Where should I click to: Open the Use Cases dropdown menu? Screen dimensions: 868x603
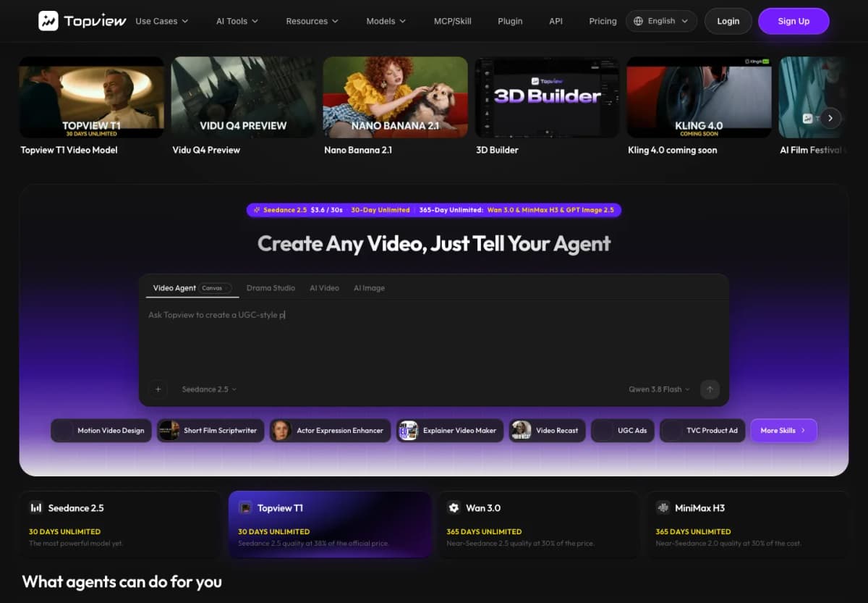(161, 21)
